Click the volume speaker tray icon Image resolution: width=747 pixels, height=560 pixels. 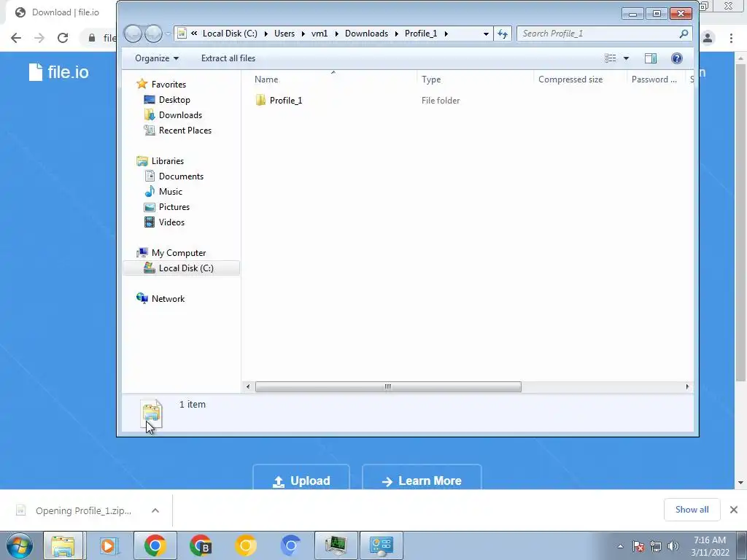(673, 546)
